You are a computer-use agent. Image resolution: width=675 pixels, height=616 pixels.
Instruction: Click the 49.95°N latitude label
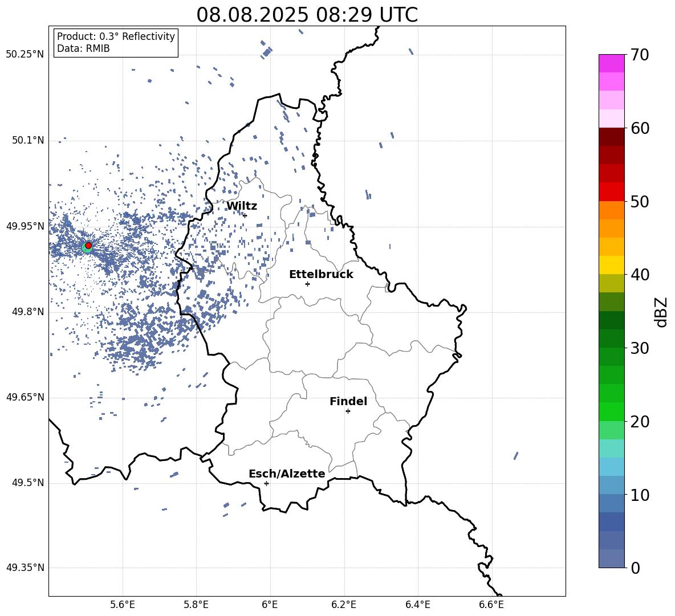click(25, 226)
